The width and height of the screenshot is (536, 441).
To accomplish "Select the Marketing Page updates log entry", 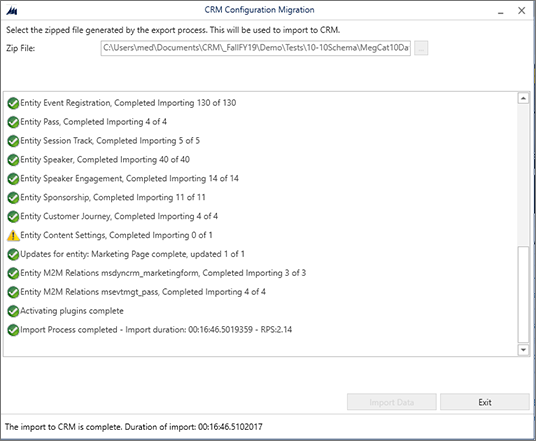I will (126, 254).
